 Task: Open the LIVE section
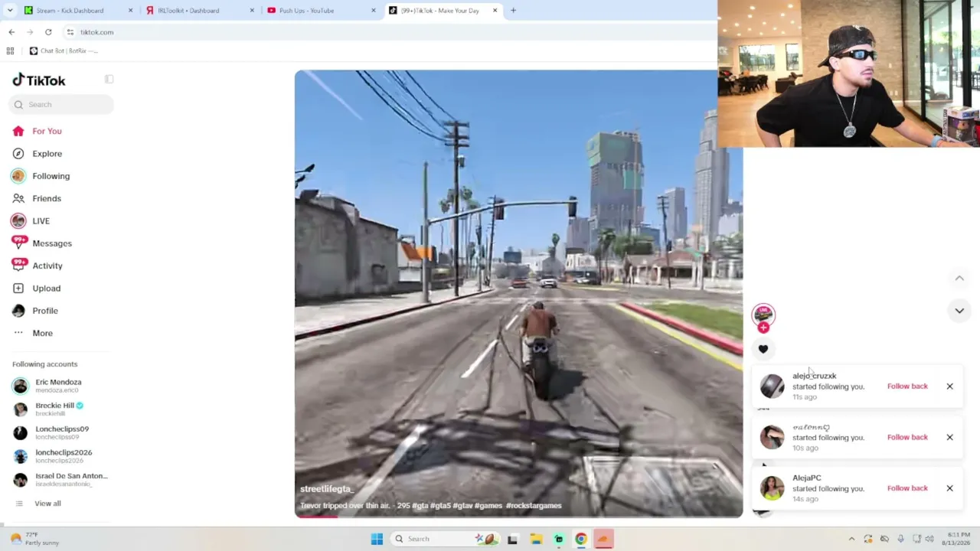(41, 221)
